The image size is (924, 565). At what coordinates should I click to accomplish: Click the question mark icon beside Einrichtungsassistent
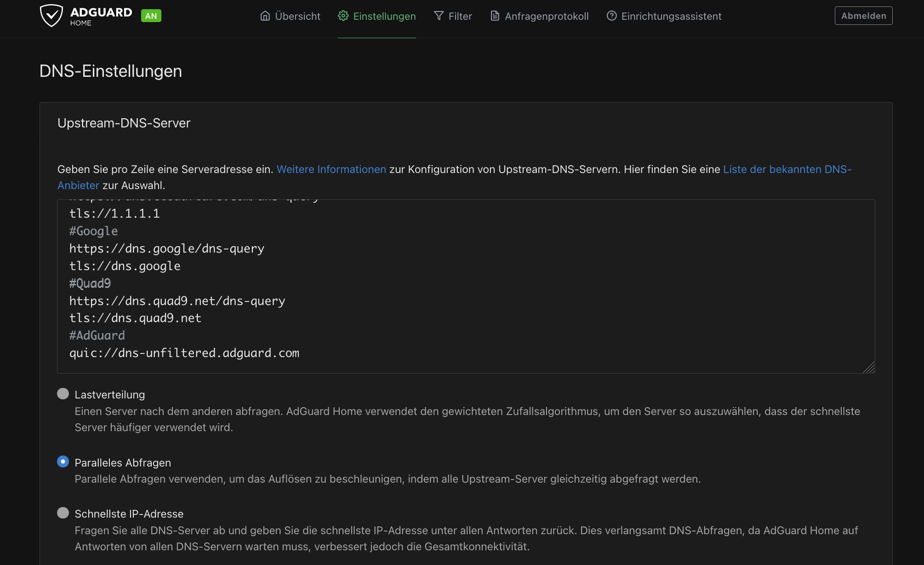point(611,16)
